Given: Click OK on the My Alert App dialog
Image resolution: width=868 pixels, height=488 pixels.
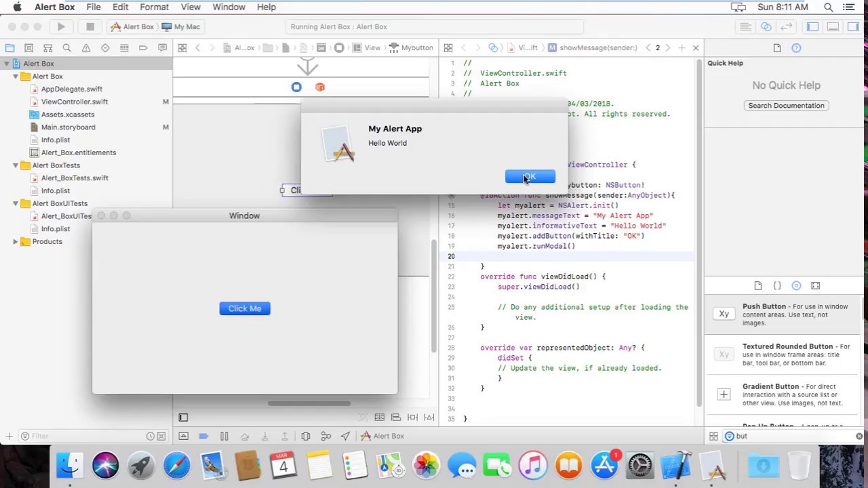Looking at the screenshot, I should click(530, 176).
